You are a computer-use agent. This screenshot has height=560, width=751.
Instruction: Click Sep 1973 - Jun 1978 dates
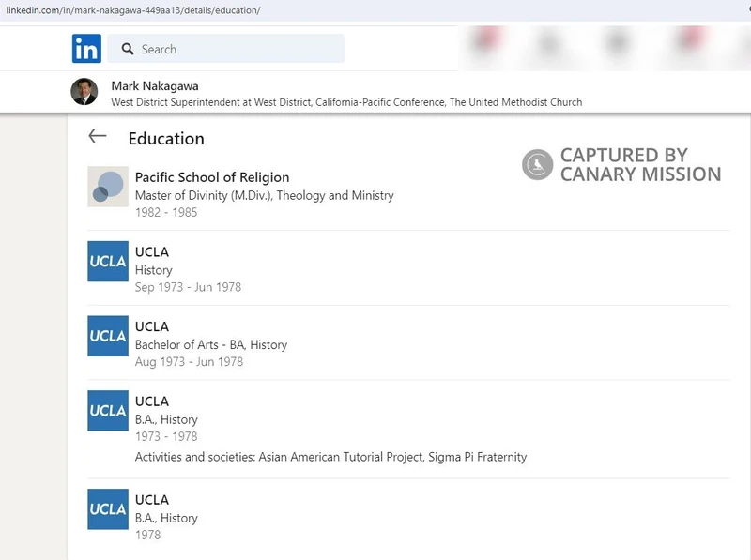click(189, 287)
